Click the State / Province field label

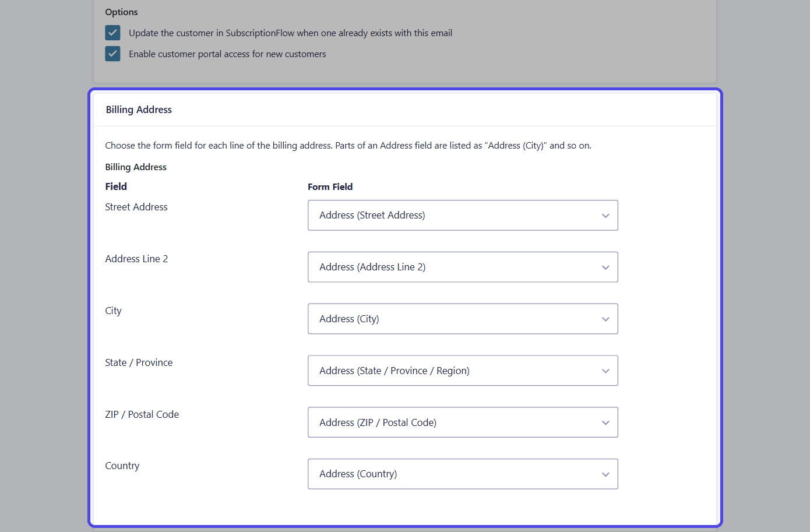[139, 362]
